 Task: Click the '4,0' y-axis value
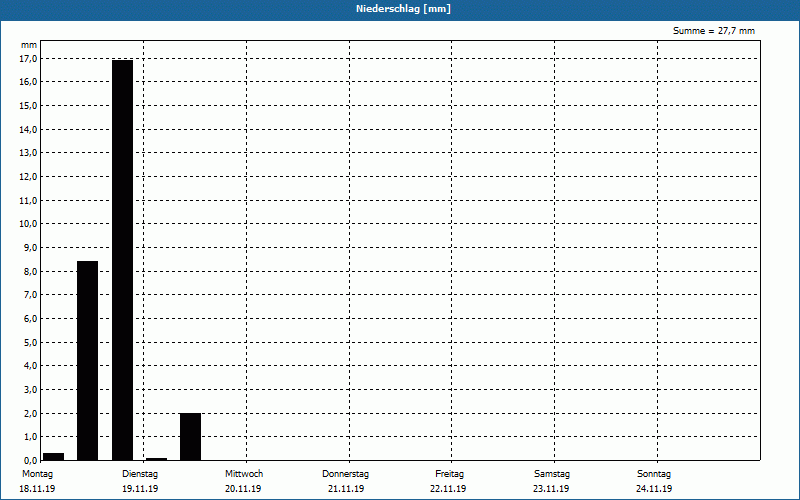pos(30,365)
